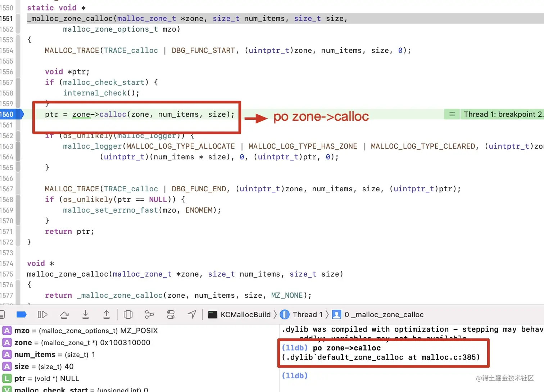Viewport: 544px width, 392px height.
Task: Step out of the current function
Action: click(x=106, y=314)
